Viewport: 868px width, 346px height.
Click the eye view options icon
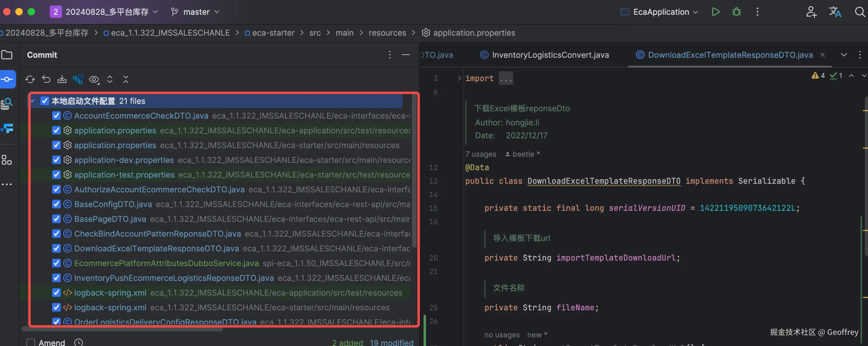pyautogui.click(x=94, y=79)
